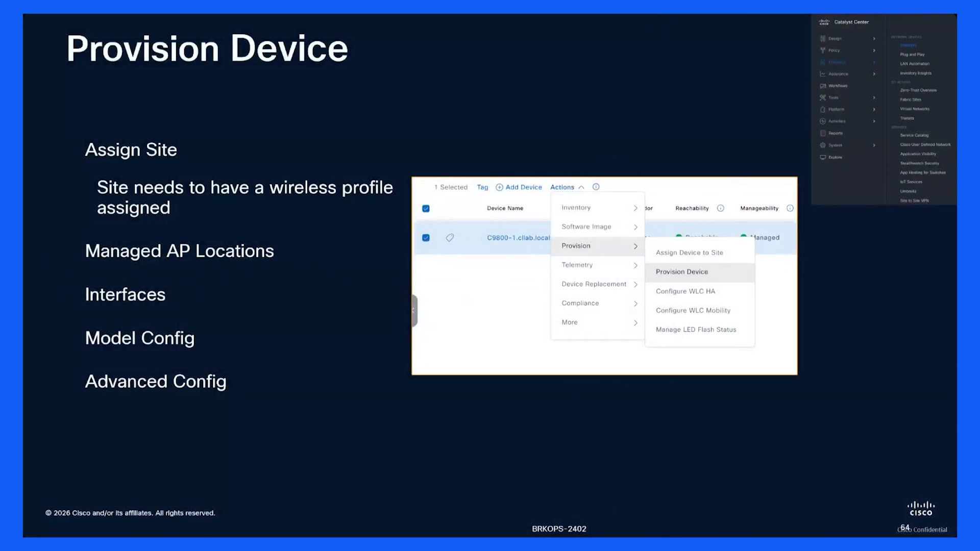Open the Provision entry in Actions menu
This screenshot has height=551, width=980.
[x=598, y=246]
